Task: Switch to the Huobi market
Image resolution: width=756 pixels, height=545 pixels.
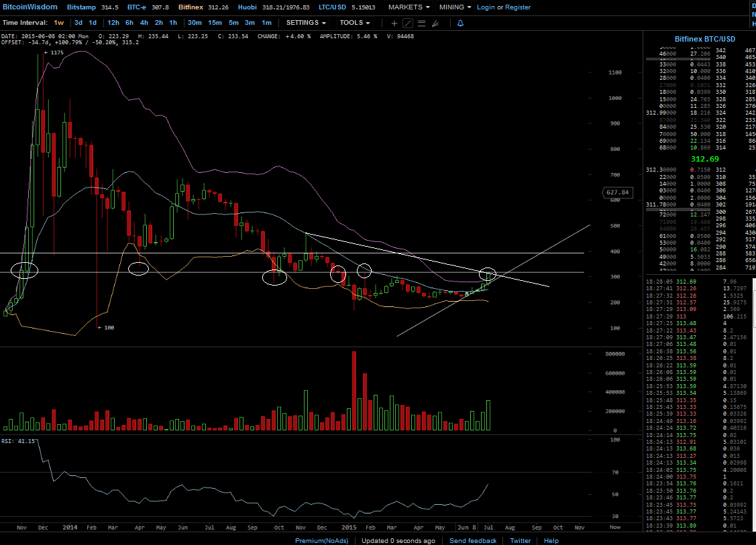Action: 248,7
